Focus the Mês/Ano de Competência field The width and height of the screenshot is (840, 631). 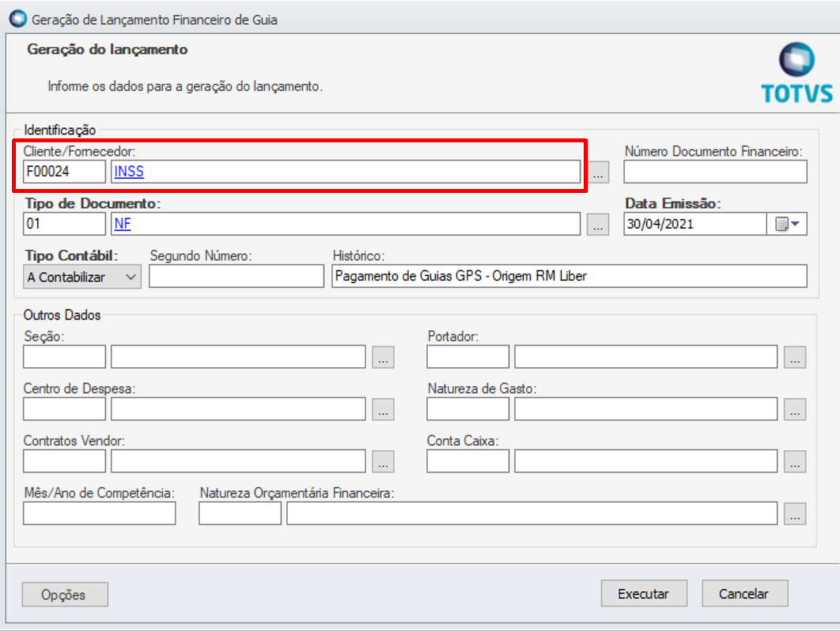click(x=99, y=513)
